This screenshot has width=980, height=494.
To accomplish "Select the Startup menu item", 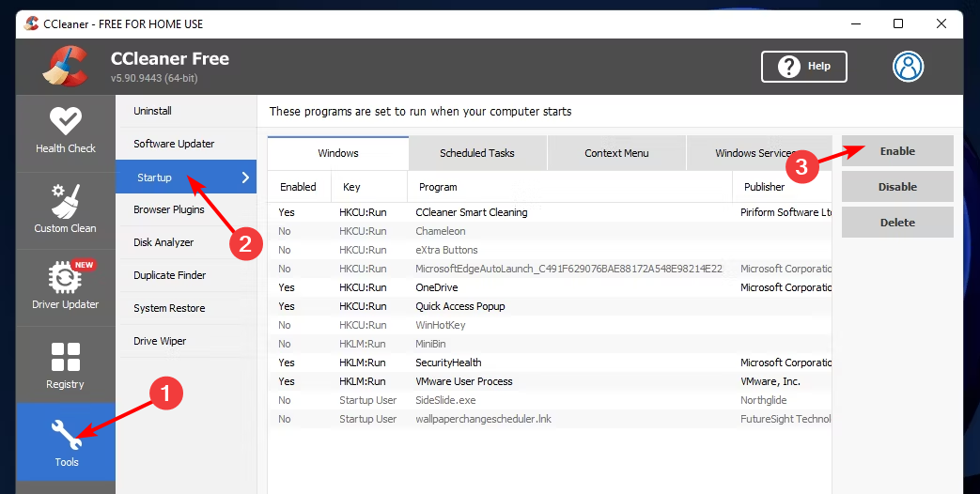I will pos(186,178).
